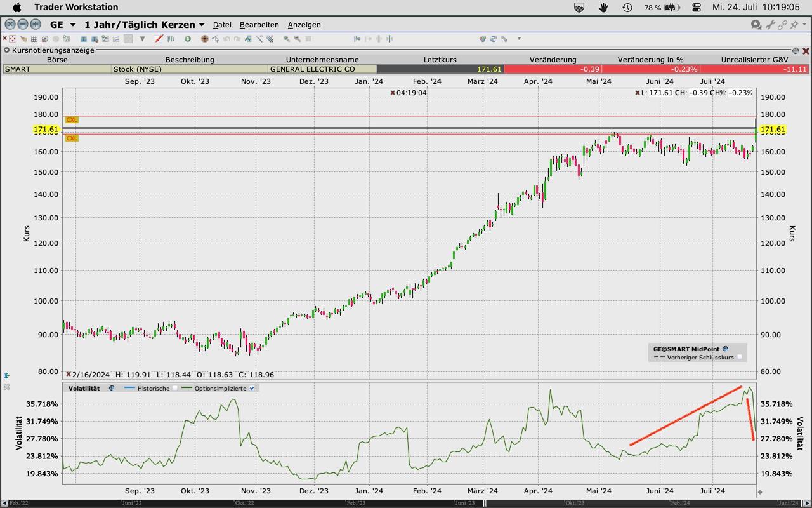Click the green circular add button in toolbar
The width and height of the screenshot is (812, 508).
188,39
